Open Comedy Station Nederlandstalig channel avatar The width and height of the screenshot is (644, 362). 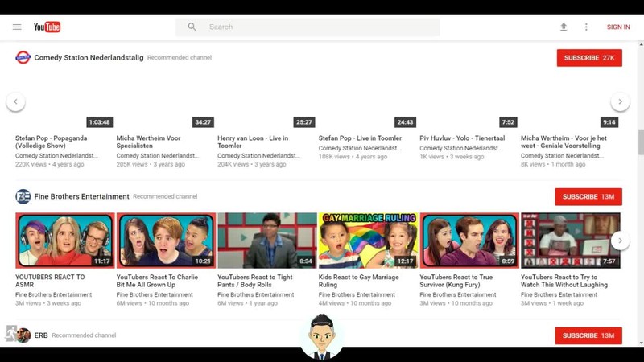tap(23, 57)
